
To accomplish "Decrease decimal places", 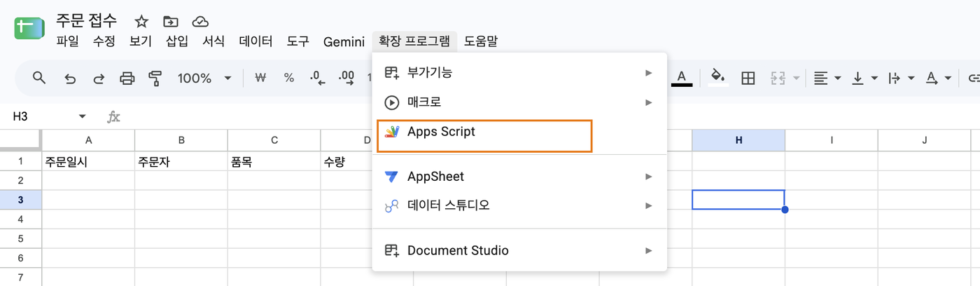I will [x=318, y=78].
